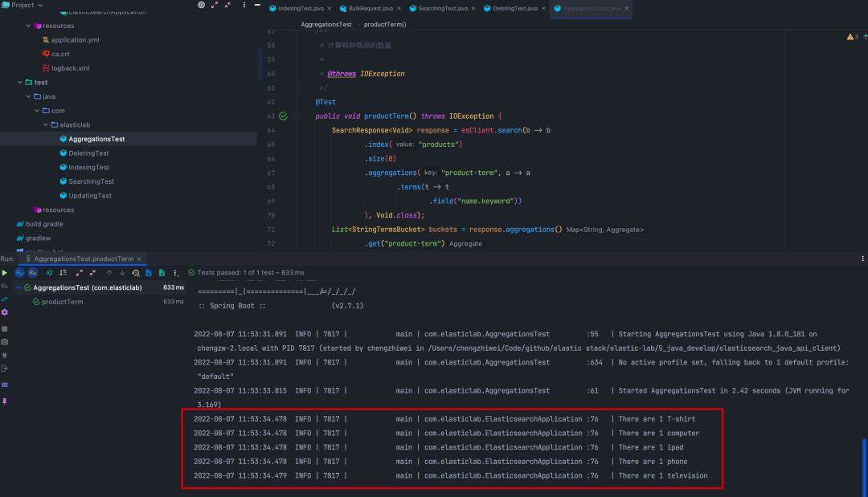This screenshot has height=497, width=868.
Task: Click the warnings indicator in editor corner
Action: (x=853, y=37)
